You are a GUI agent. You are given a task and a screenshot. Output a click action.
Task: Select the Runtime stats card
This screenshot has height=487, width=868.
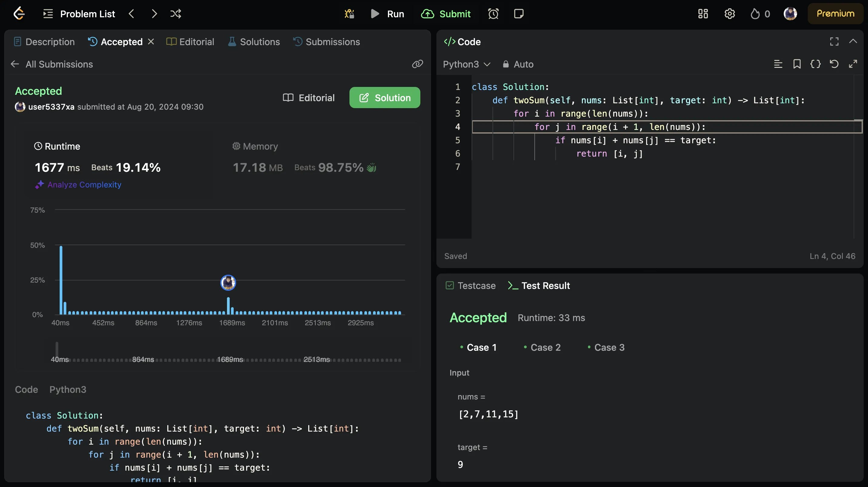118,165
